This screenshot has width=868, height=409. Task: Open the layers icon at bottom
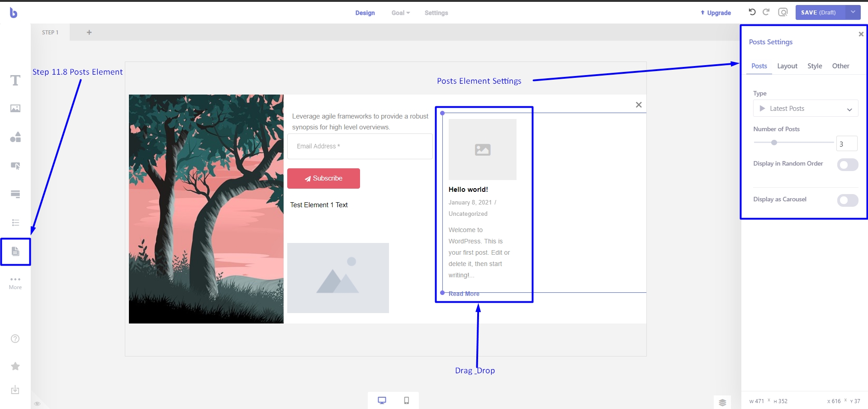(x=722, y=402)
